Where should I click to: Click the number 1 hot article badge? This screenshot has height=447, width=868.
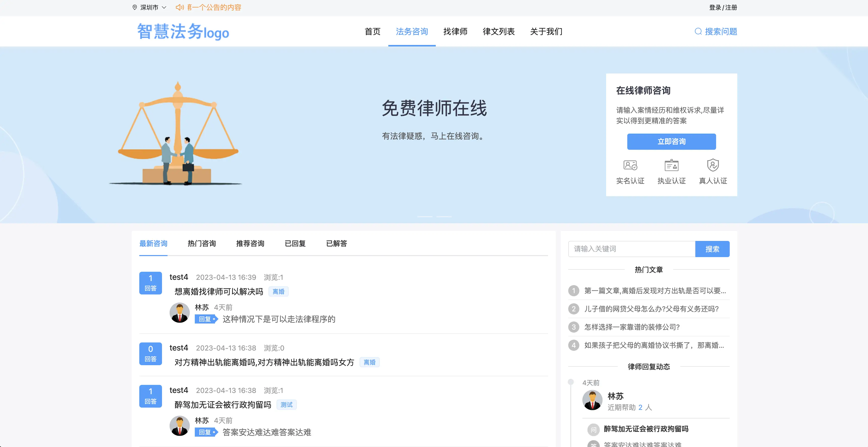[574, 290]
